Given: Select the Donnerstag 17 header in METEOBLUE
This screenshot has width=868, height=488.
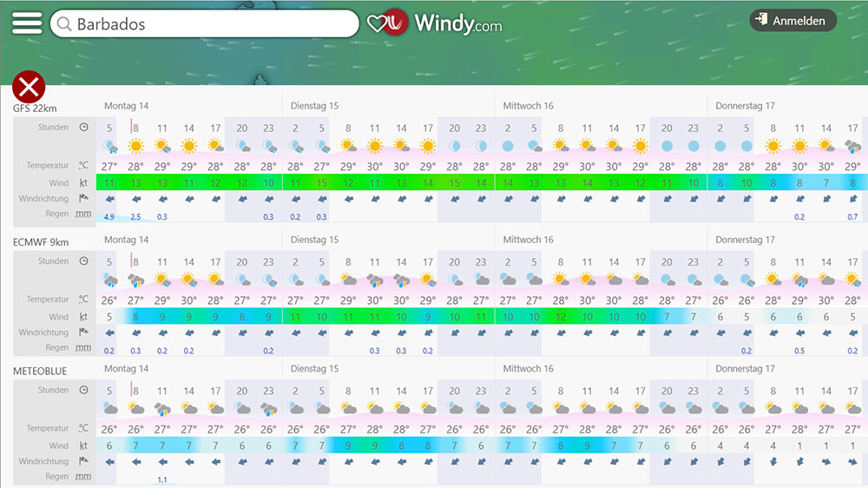Looking at the screenshot, I should [745, 369].
